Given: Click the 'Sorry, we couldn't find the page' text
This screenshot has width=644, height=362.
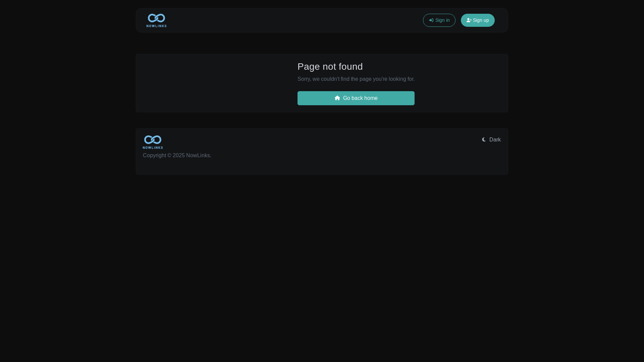Looking at the screenshot, I should [x=356, y=79].
